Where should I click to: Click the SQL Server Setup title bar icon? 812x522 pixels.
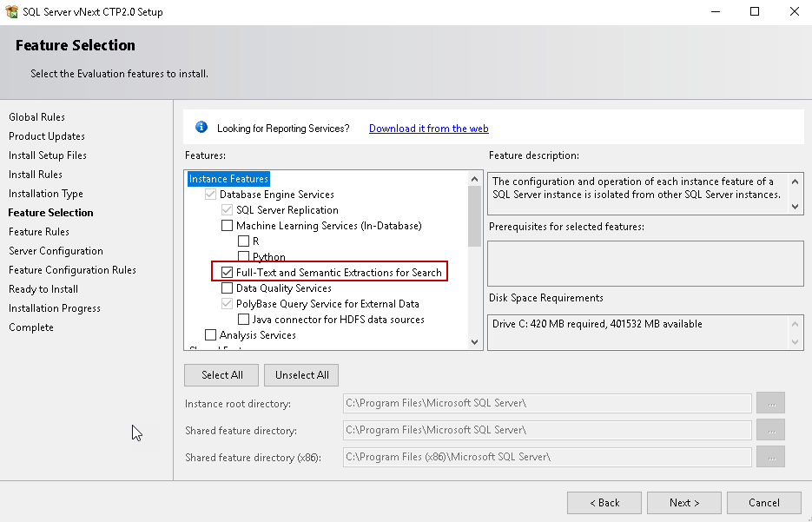tap(12, 12)
